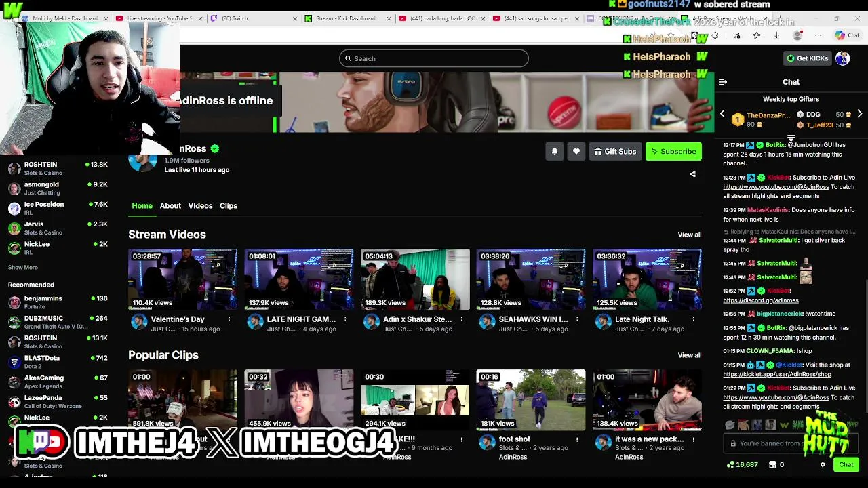Click the Subscribe button
The image size is (868, 488).
click(x=673, y=152)
